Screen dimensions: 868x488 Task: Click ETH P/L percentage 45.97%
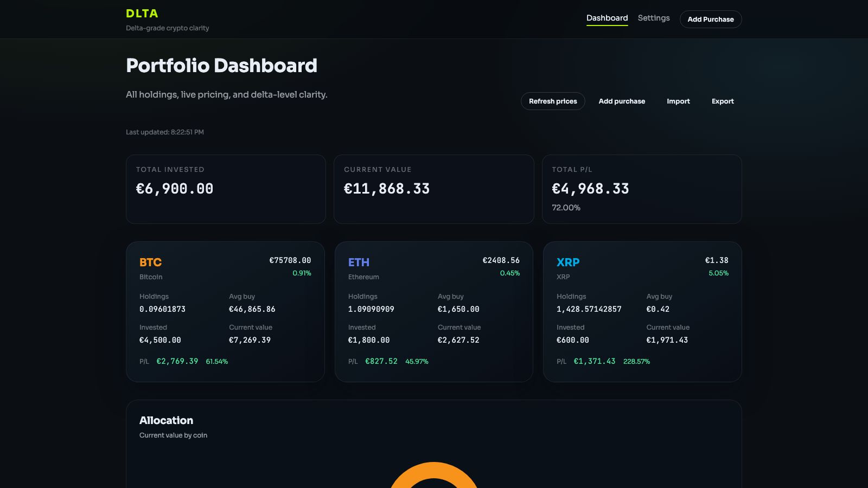tap(417, 361)
